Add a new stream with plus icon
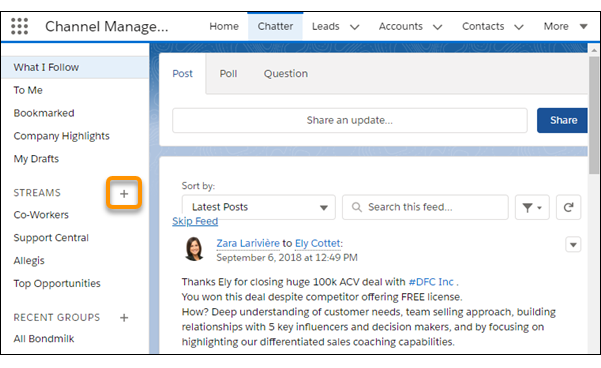Image resolution: width=601 pixels, height=368 pixels. pos(124,194)
